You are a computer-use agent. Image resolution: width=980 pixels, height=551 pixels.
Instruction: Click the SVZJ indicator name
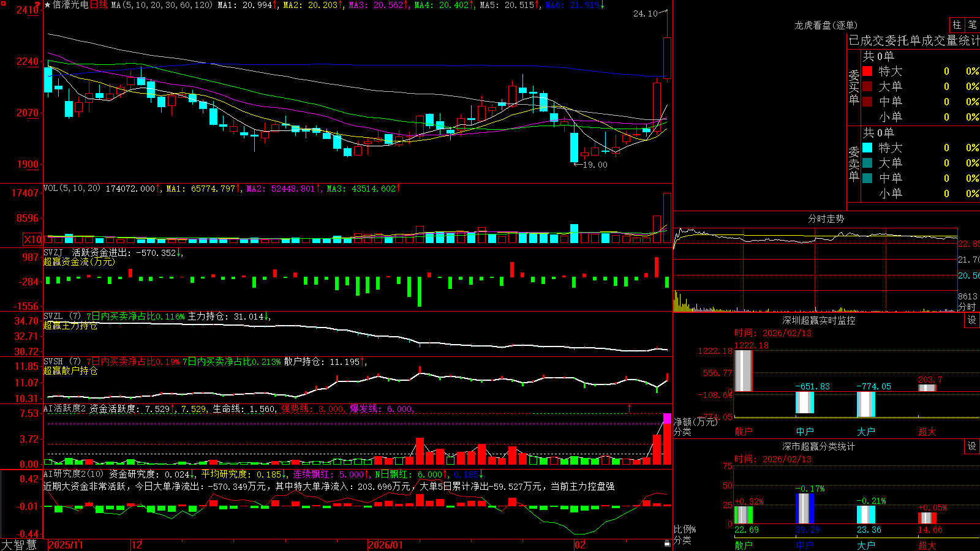click(x=53, y=252)
